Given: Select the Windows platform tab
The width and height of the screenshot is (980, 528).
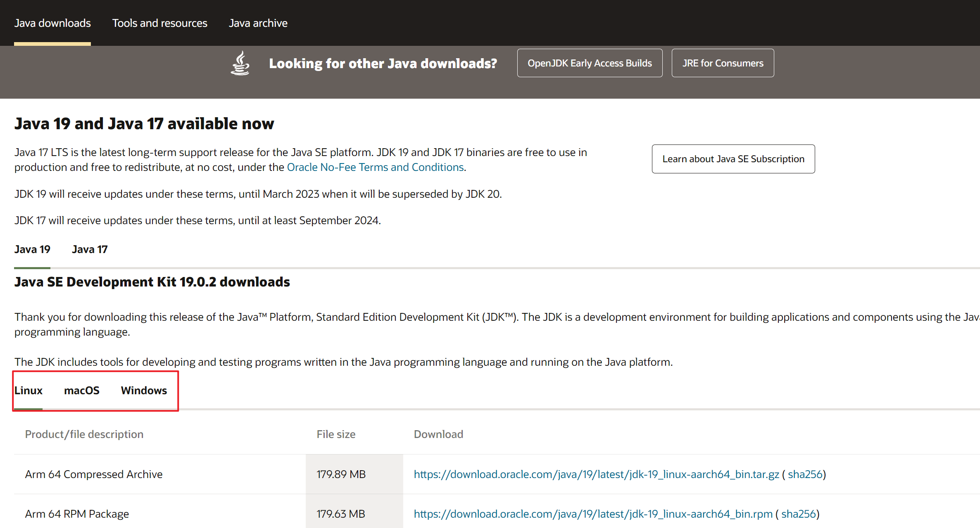Looking at the screenshot, I should point(144,391).
